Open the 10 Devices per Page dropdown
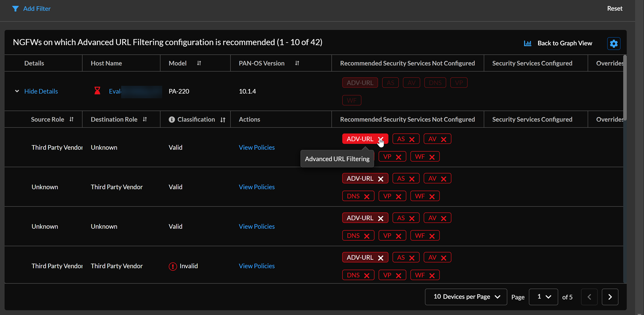Viewport: 644px width, 315px height. [466, 297]
